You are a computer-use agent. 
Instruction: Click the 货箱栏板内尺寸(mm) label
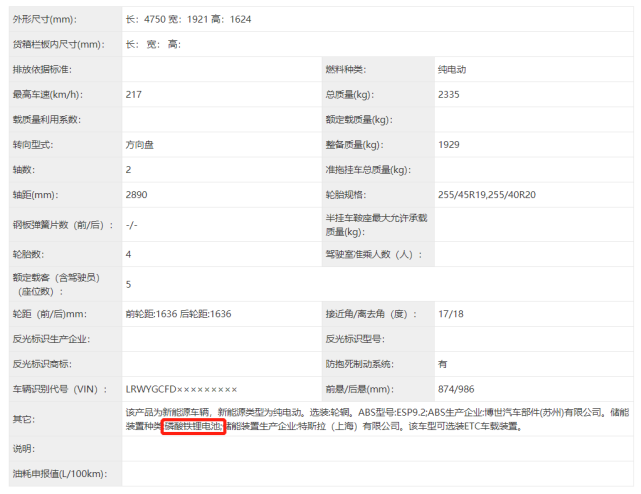click(58, 44)
